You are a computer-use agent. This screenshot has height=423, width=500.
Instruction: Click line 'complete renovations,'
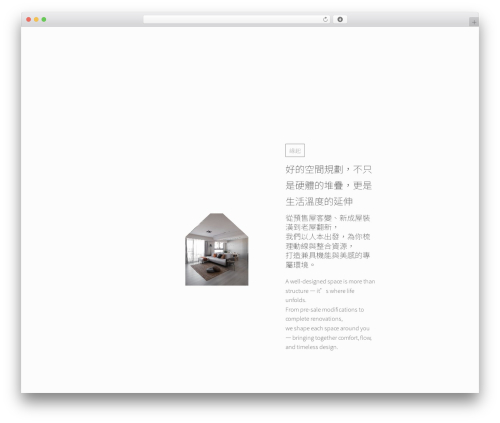click(314, 319)
